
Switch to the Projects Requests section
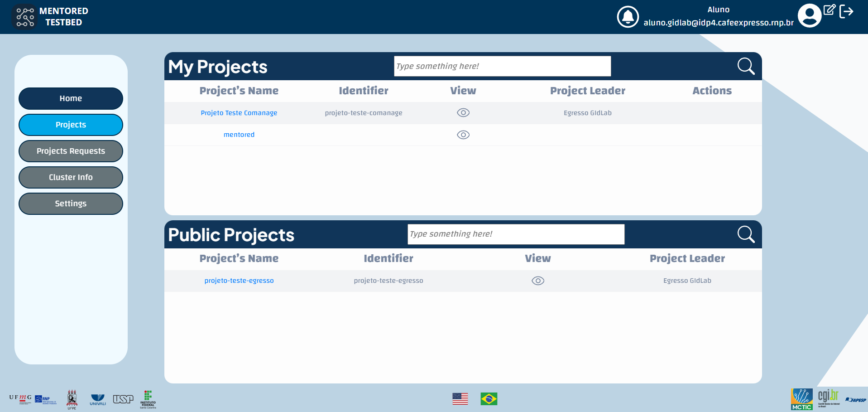coord(71,151)
